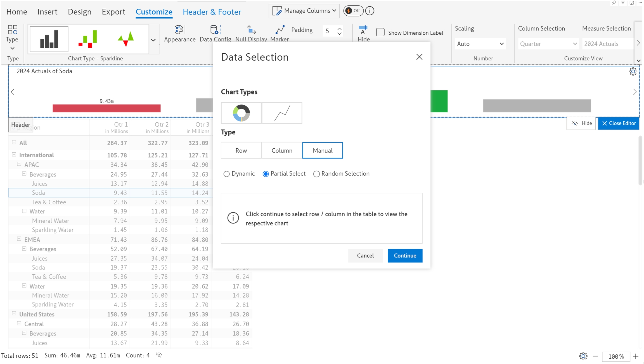The image size is (644, 364).
Task: Switch to the Header & Footer tab
Action: 212,12
